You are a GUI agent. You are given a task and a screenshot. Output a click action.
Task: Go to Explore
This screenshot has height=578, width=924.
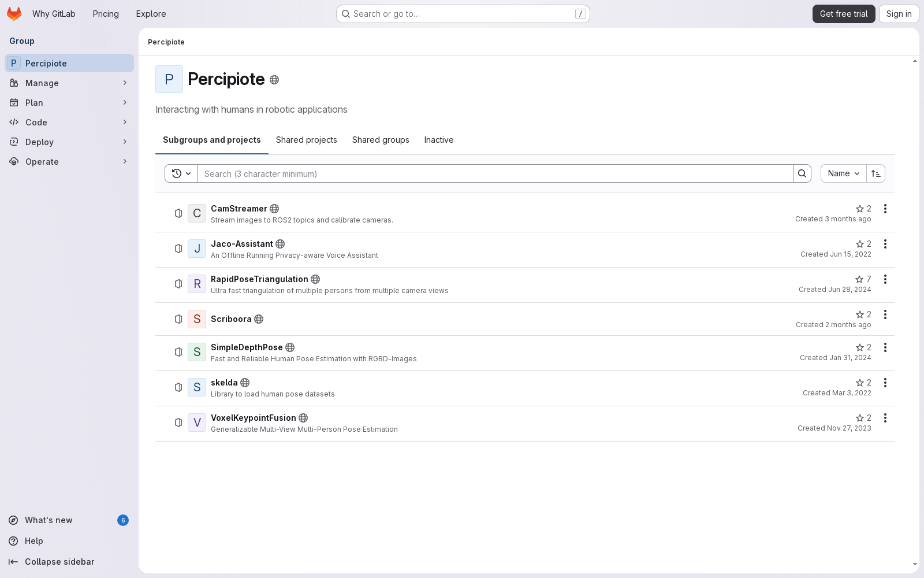point(151,14)
